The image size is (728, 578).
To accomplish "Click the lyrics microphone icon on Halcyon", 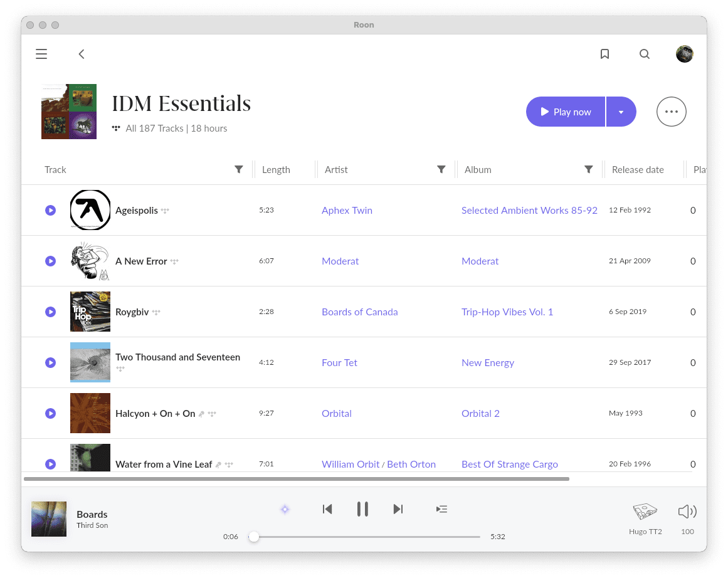I will pyautogui.click(x=201, y=414).
